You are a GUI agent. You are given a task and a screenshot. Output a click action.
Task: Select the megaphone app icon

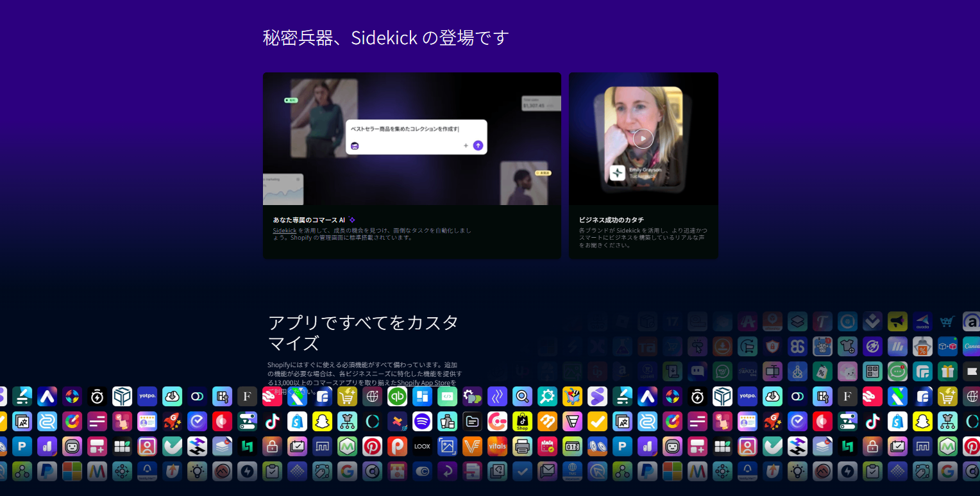coord(898,321)
